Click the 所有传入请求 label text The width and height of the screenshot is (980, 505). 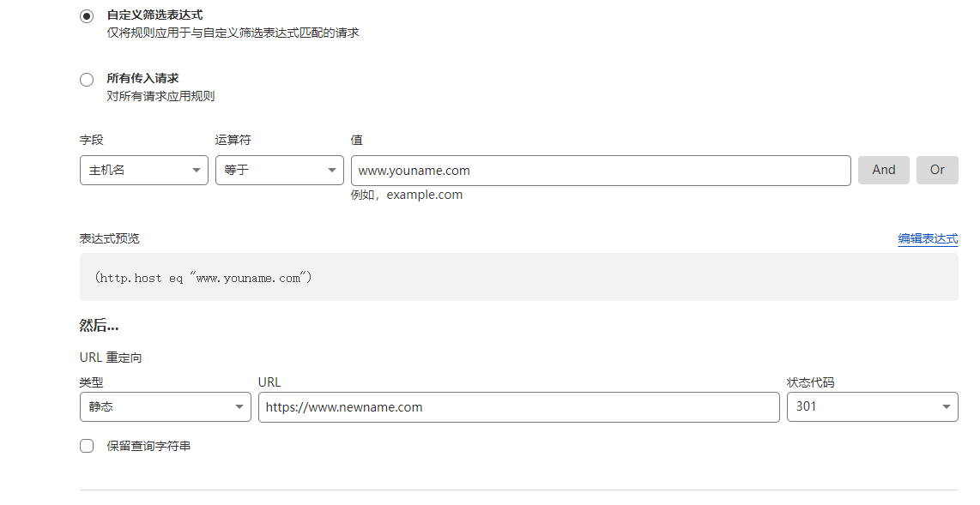[x=142, y=78]
